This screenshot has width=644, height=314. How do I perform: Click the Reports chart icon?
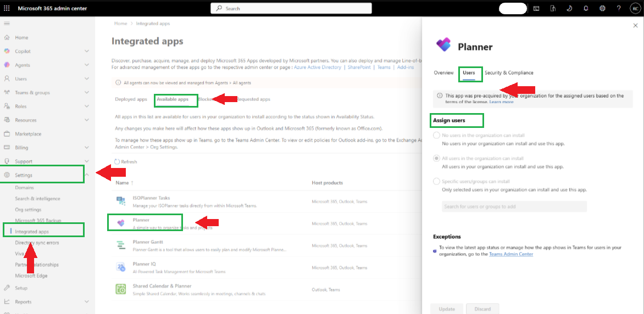7,302
